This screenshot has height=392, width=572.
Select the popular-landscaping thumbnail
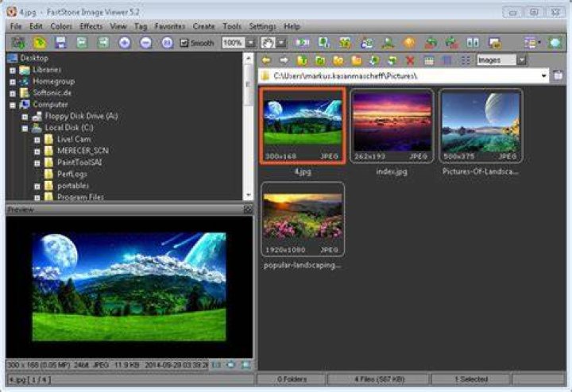(x=303, y=219)
